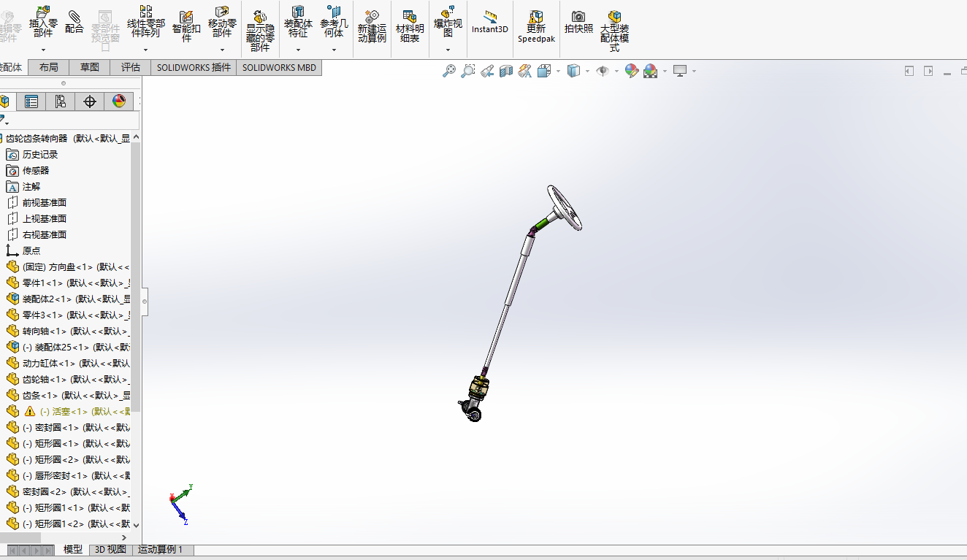Click the 更新 Speedpak button
Image resolution: width=967 pixels, height=560 pixels.
pyautogui.click(x=536, y=26)
